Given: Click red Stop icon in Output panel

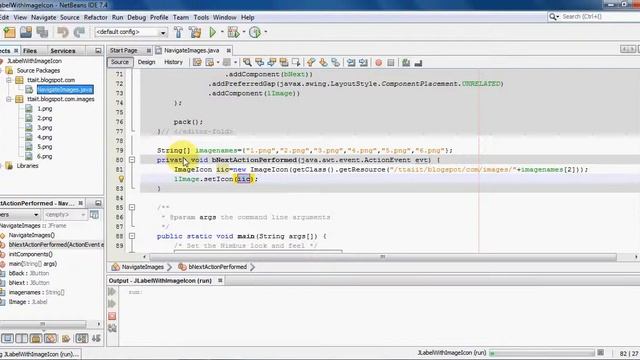Looking at the screenshot, I should 112,316.
